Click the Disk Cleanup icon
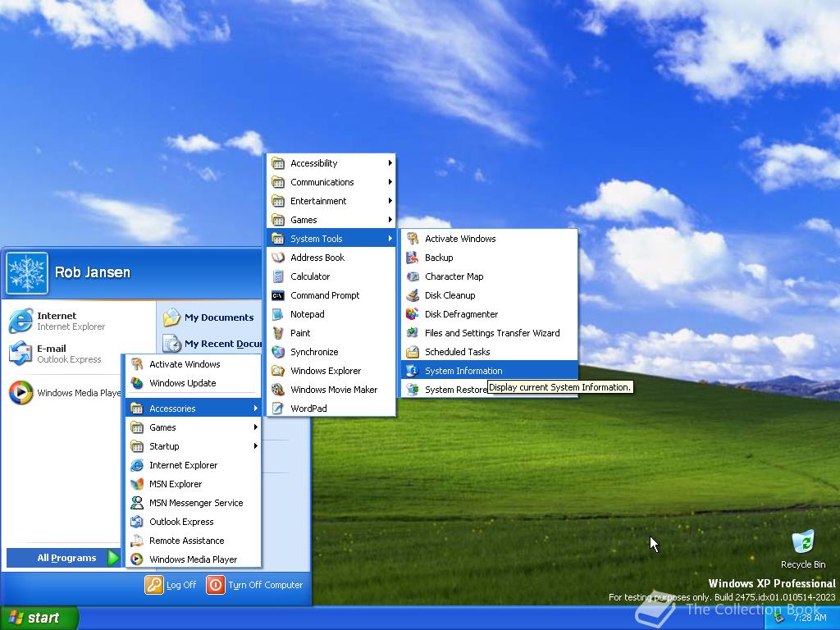Image resolution: width=840 pixels, height=630 pixels. pos(412,295)
